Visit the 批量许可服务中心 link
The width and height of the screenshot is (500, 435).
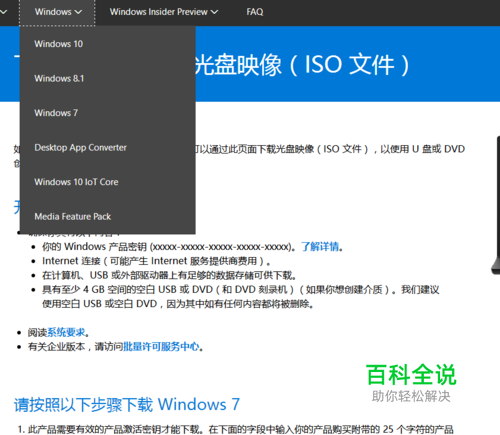pyautogui.click(x=161, y=347)
